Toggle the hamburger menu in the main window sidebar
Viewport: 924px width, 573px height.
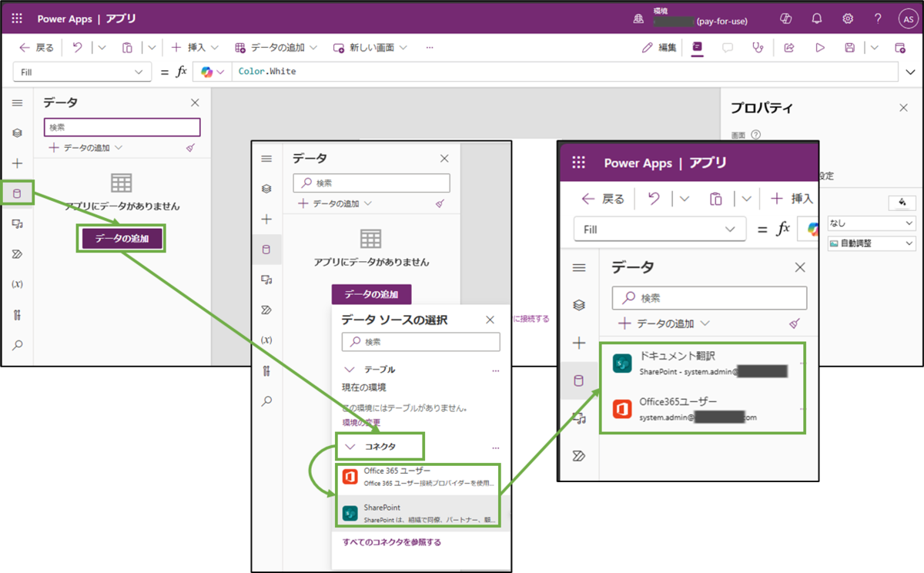point(17,102)
